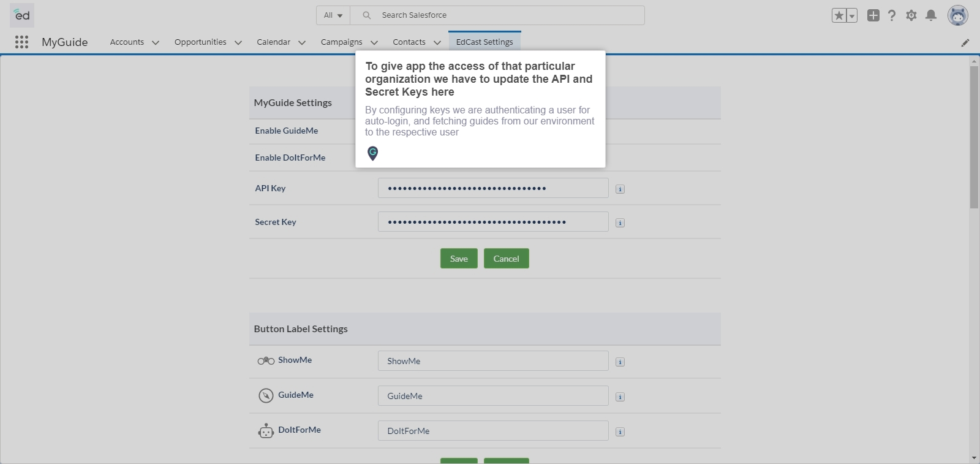Open the user profile avatar
Image resolution: width=980 pixels, height=464 pixels.
pos(957,15)
